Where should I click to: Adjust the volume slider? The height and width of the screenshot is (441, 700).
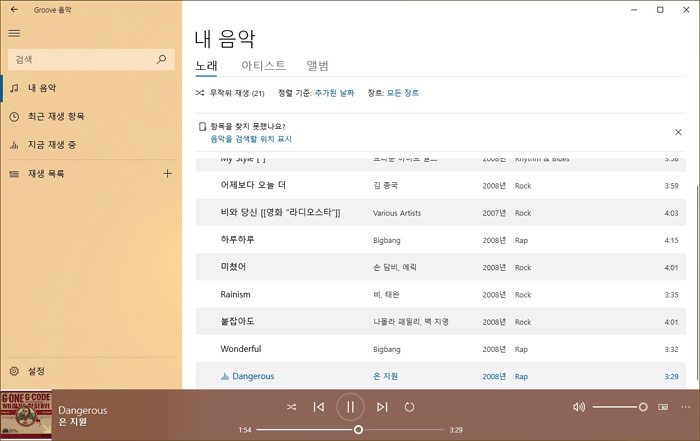pyautogui.click(x=620, y=407)
